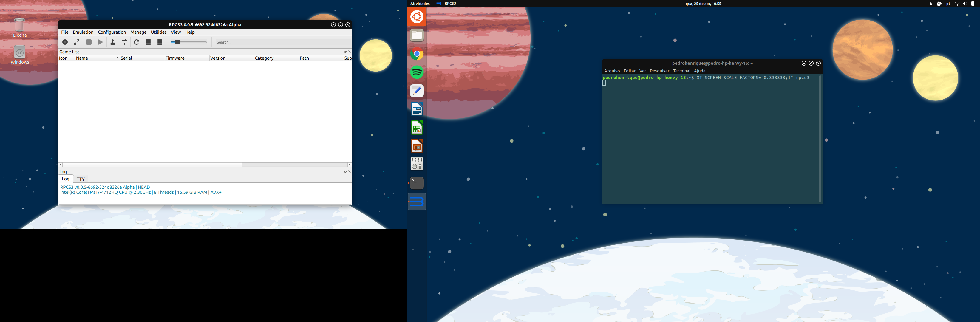Open the Emulation menu
980x322 pixels.
(x=83, y=32)
